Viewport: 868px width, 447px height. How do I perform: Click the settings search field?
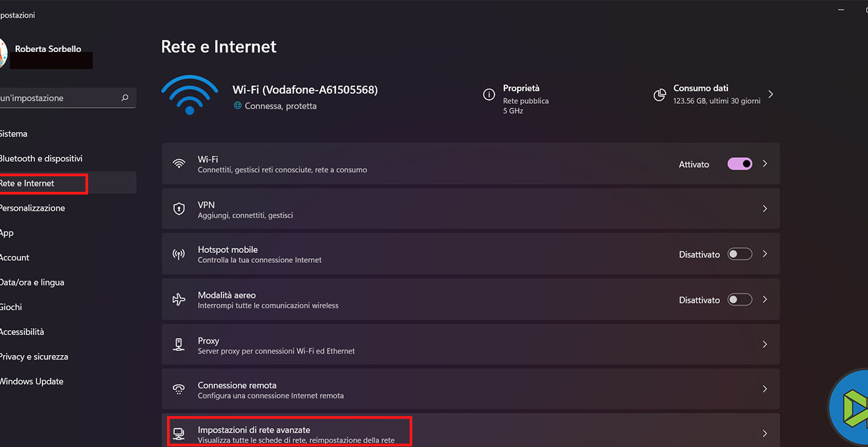[x=59, y=98]
